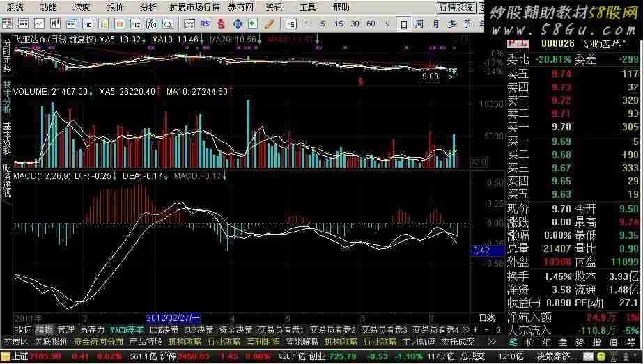Click the plus zoom-in chart button
This screenshot has height=364, width=643.
[475, 329]
